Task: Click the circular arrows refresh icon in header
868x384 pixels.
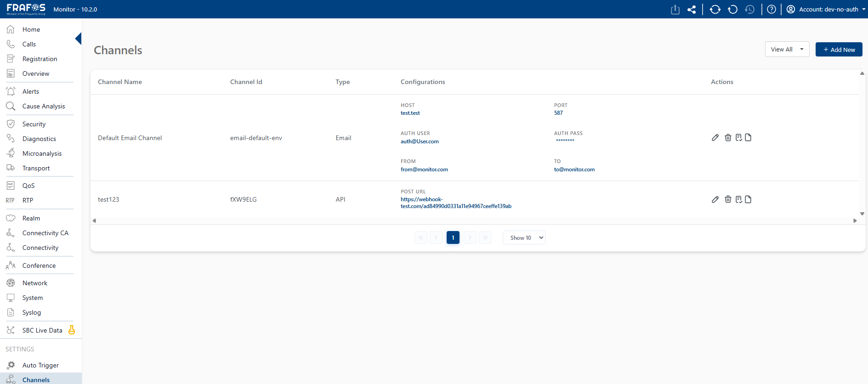Action: click(715, 9)
